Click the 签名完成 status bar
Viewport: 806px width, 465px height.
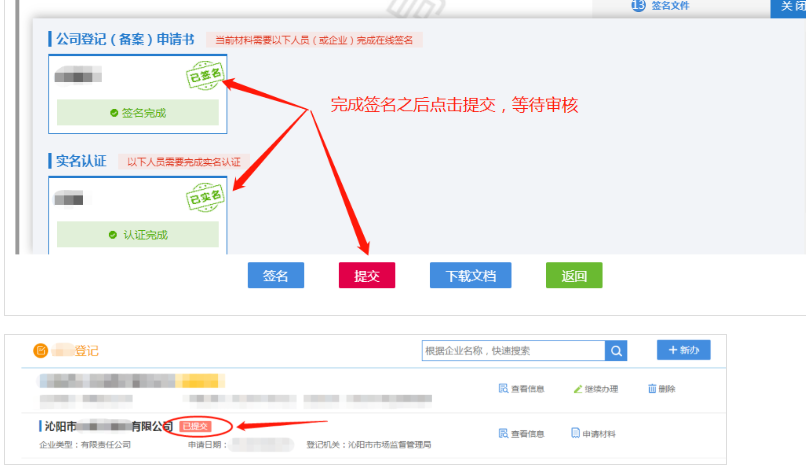coord(138,113)
